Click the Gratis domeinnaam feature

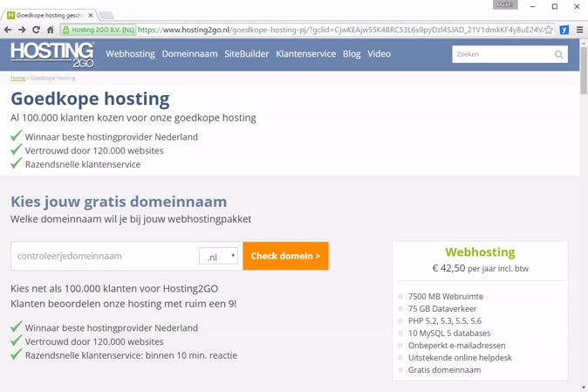444,370
